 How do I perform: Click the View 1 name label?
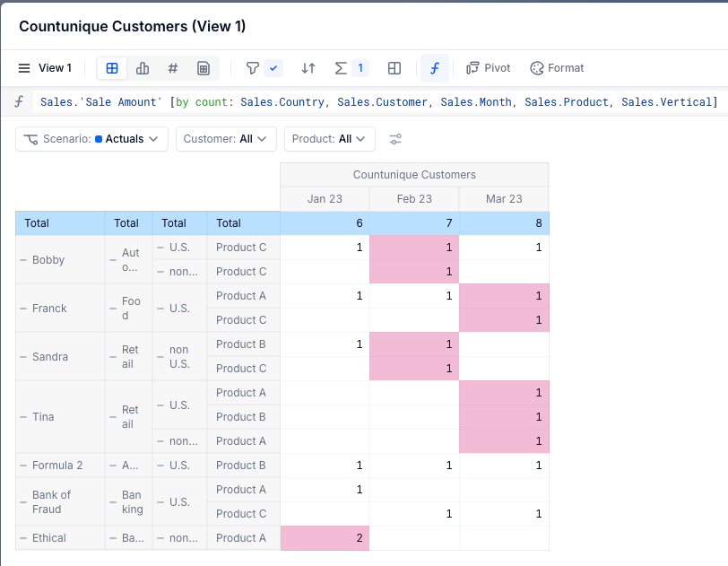click(x=56, y=68)
